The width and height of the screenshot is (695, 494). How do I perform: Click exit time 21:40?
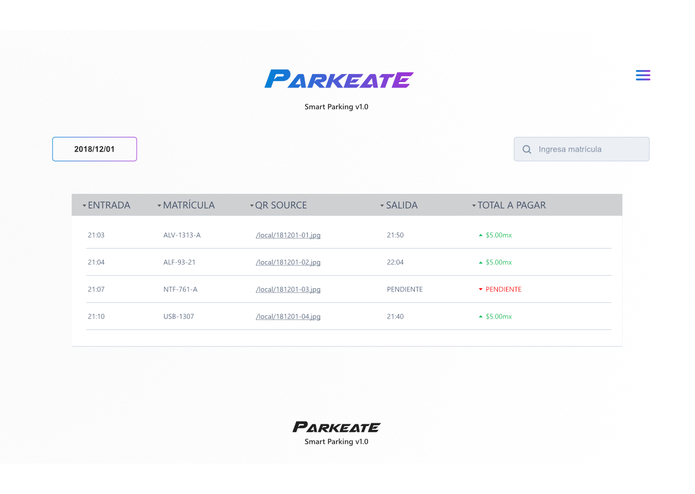click(395, 316)
